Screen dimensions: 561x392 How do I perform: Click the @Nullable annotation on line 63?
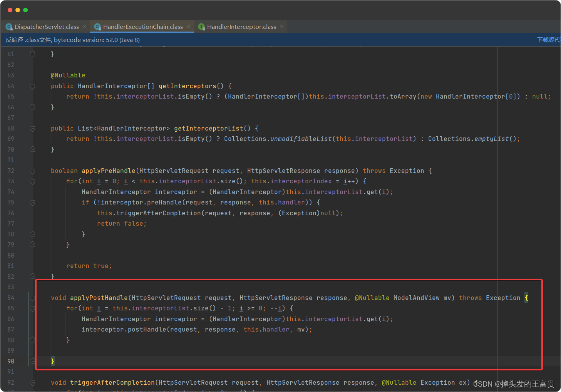[x=68, y=75]
